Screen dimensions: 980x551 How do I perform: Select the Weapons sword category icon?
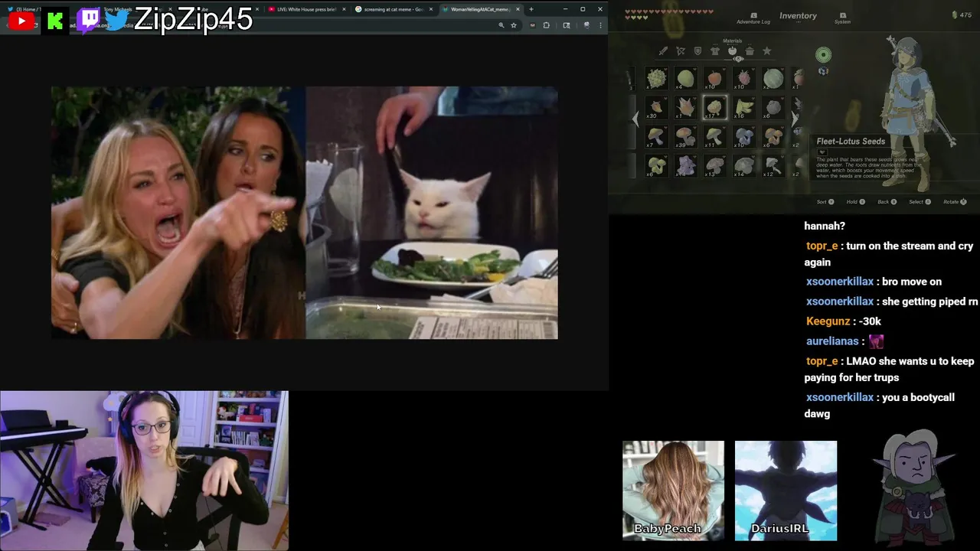663,51
